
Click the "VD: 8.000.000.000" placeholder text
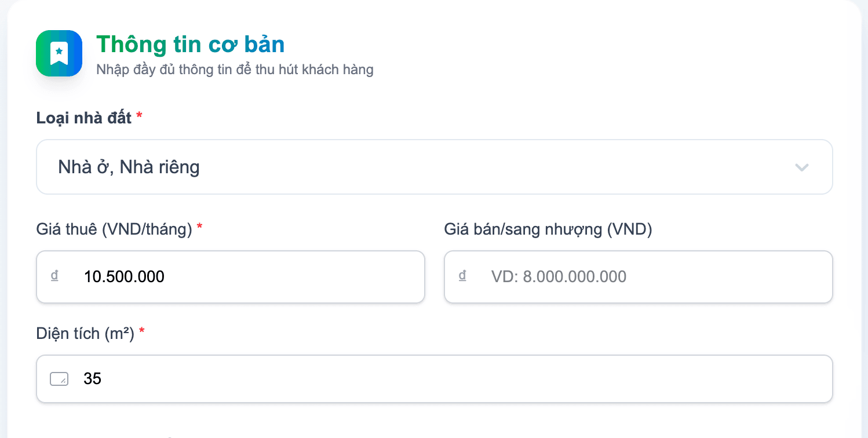click(559, 277)
